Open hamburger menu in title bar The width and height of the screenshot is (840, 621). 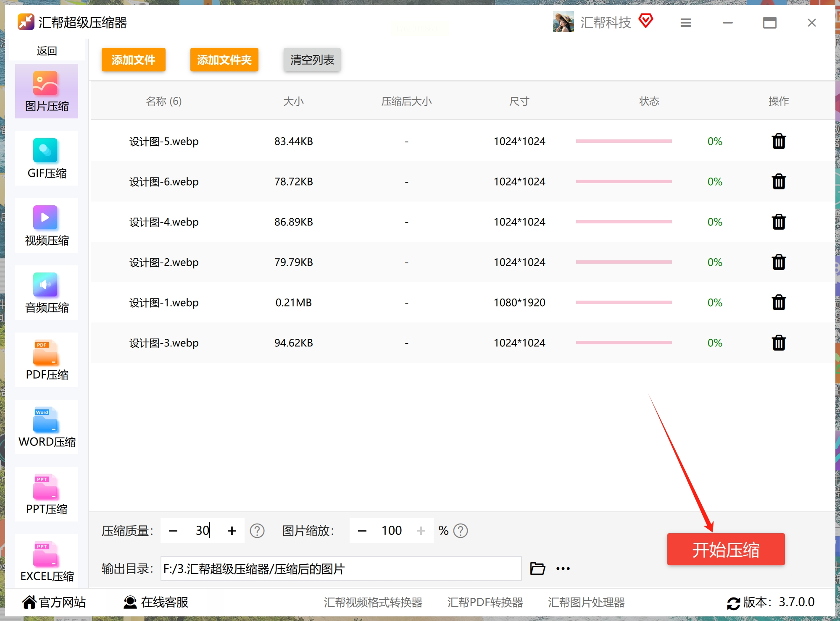685,23
